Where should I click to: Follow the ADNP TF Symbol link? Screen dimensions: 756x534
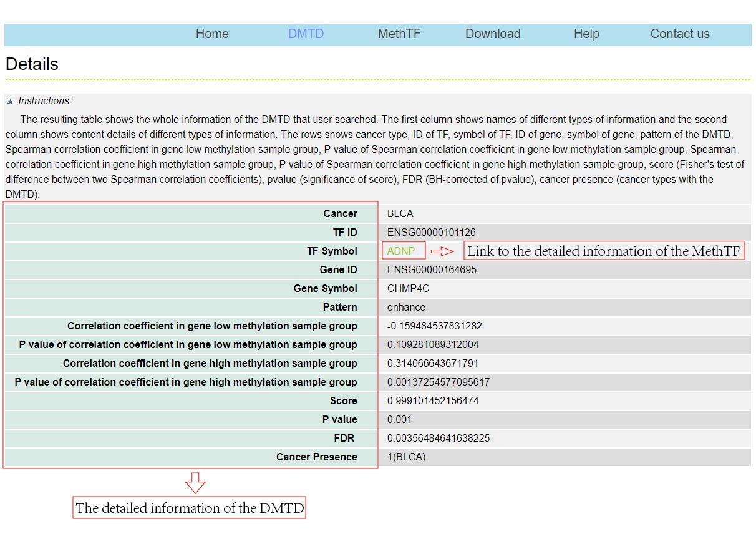[x=400, y=251]
